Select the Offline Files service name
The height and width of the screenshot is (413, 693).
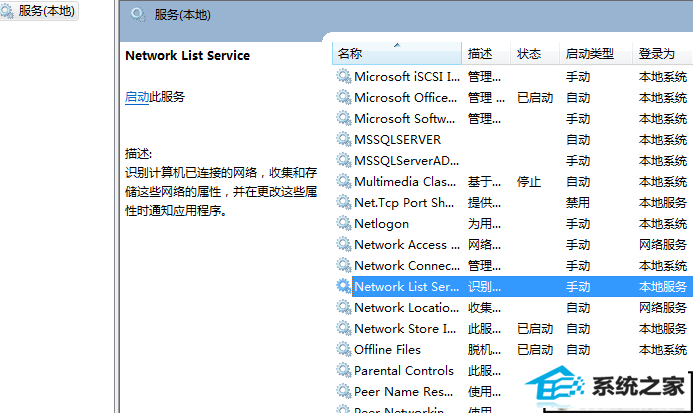tap(387, 350)
